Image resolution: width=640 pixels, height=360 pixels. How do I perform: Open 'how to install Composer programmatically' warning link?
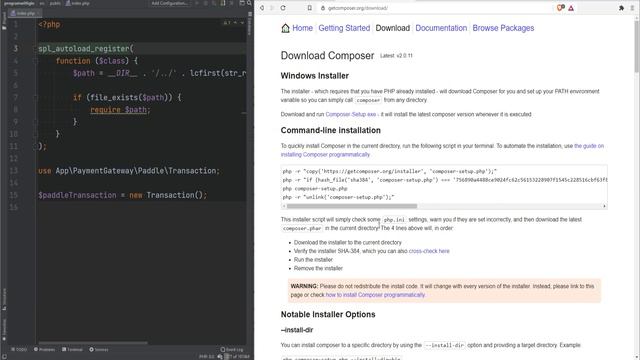coord(375,295)
